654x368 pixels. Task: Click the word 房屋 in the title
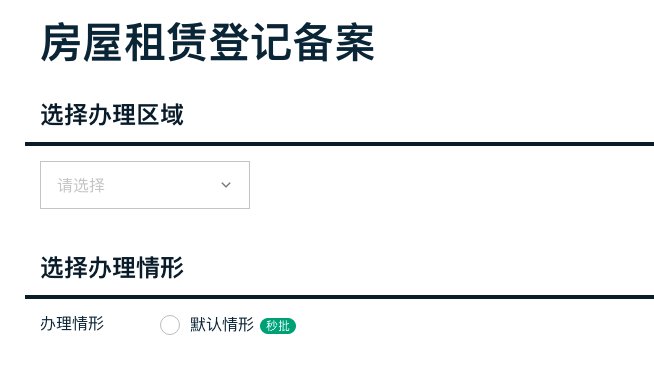82,43
